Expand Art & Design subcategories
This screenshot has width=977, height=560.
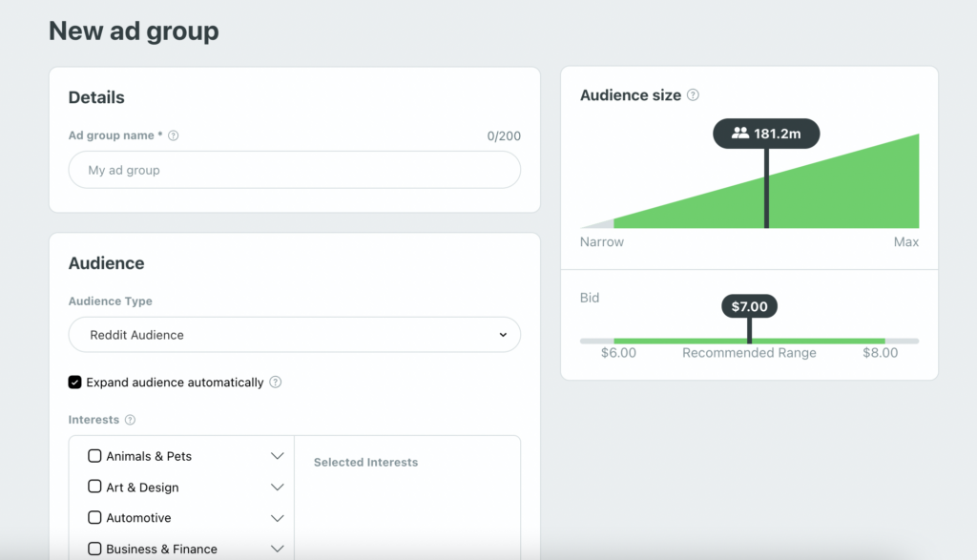pyautogui.click(x=277, y=487)
